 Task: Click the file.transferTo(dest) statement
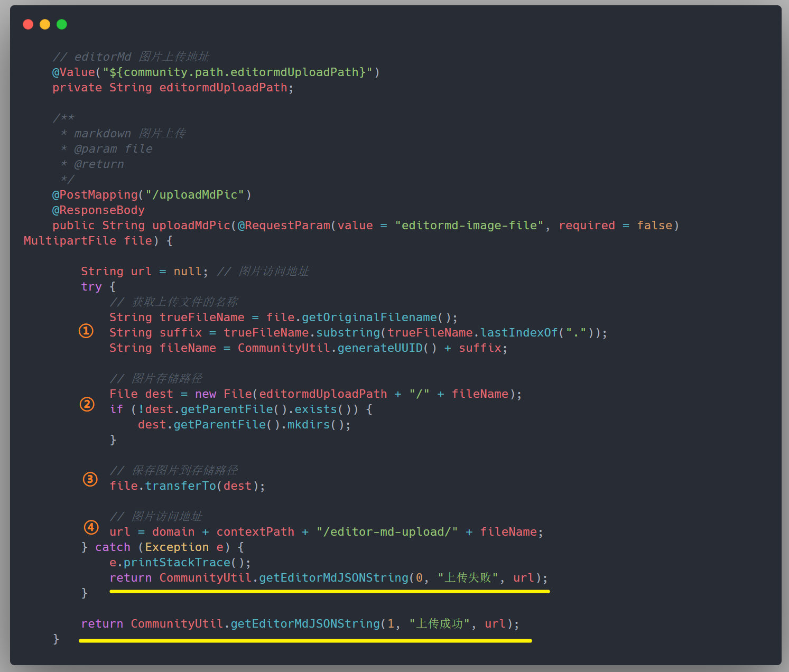pyautogui.click(x=187, y=486)
